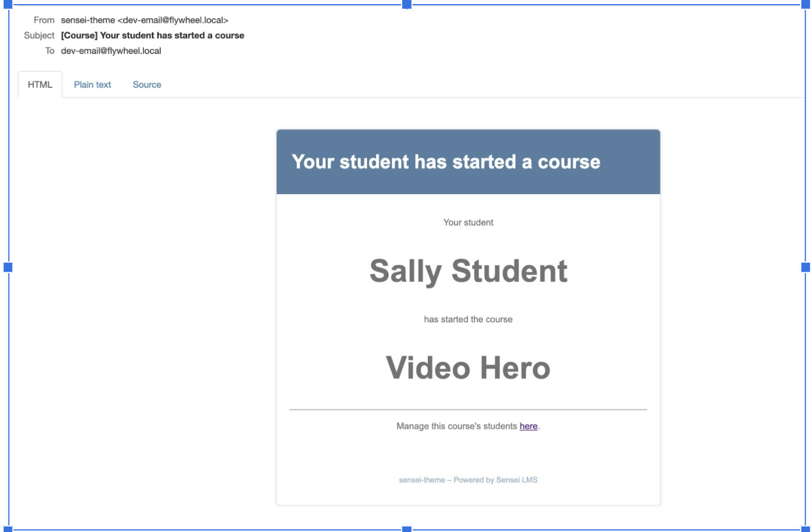Viewport: 811px width, 532px height.
Task: Open the Source tab
Action: pos(147,85)
